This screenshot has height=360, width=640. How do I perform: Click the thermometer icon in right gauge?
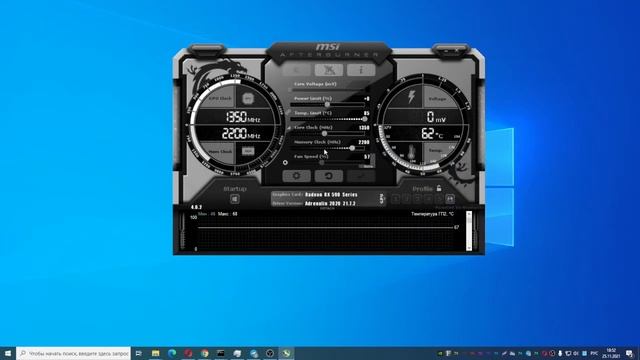coord(411,153)
